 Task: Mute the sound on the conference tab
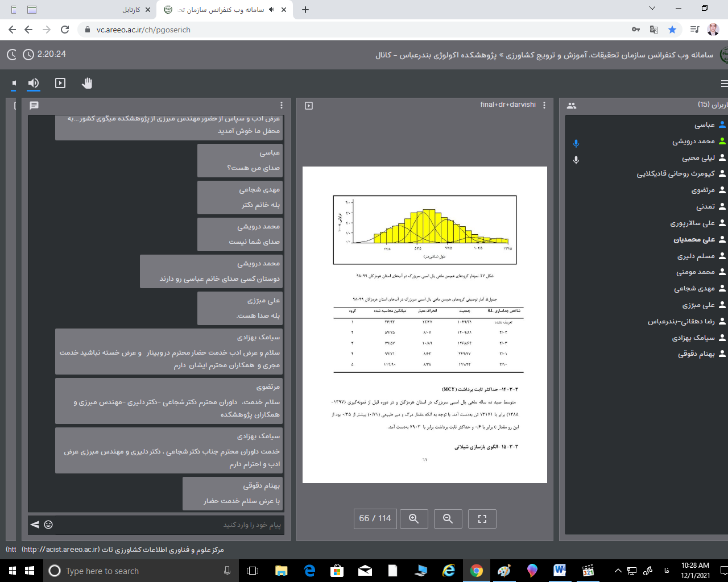[x=272, y=10]
